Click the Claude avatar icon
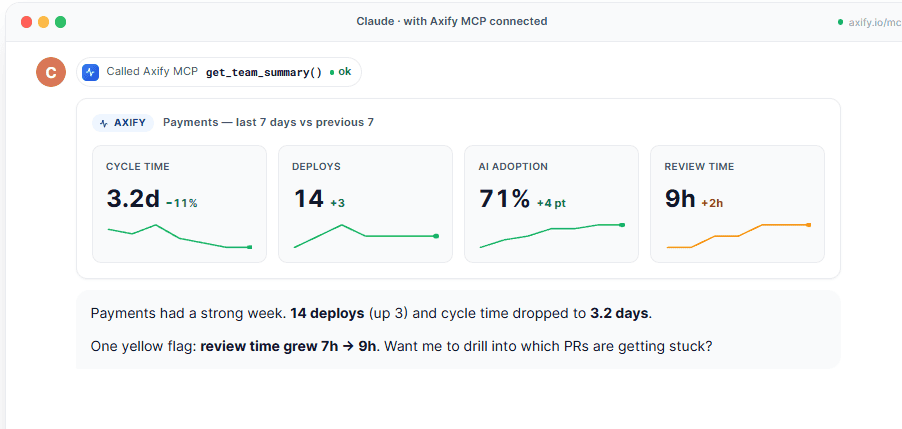902x429 pixels. pyautogui.click(x=51, y=72)
